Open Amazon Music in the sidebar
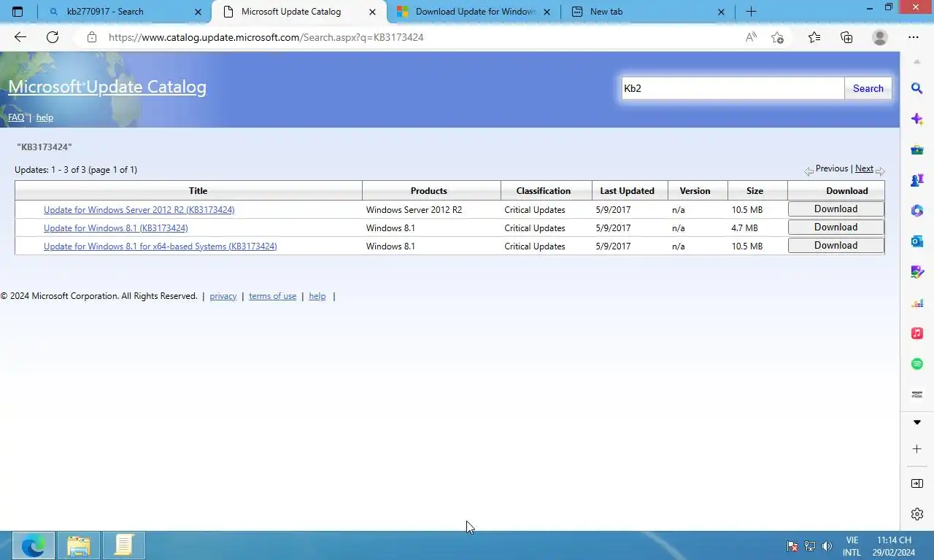 tap(917, 394)
